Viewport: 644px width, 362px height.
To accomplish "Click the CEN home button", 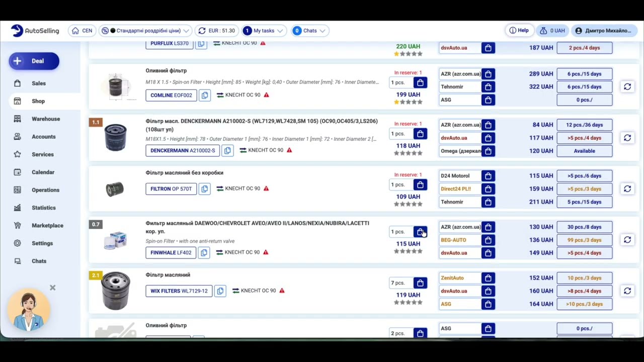I will pos(82,31).
